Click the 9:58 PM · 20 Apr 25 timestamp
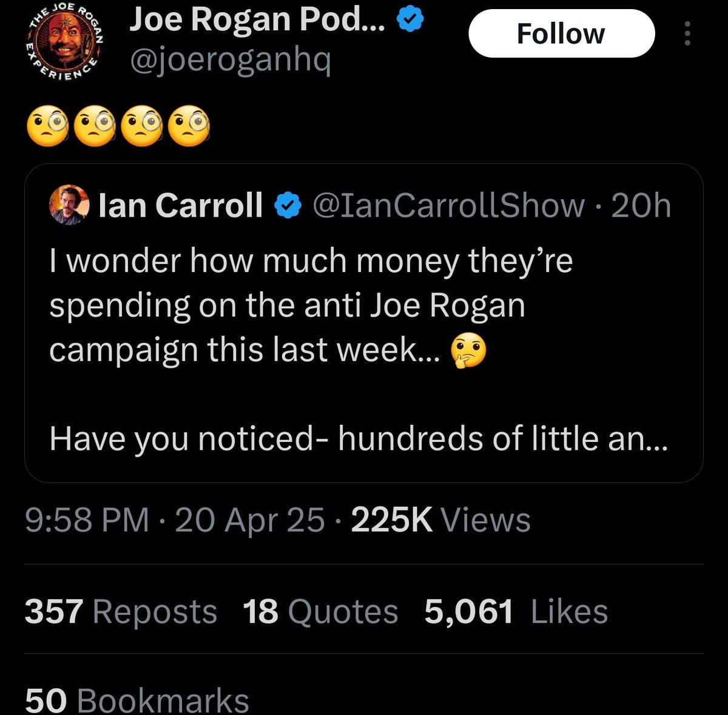This screenshot has width=728, height=715. 175,520
